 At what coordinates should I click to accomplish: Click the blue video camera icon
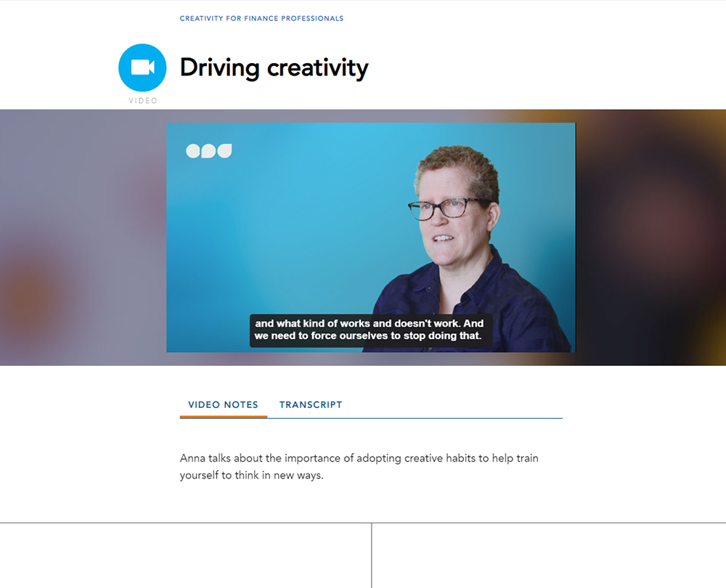(x=142, y=68)
